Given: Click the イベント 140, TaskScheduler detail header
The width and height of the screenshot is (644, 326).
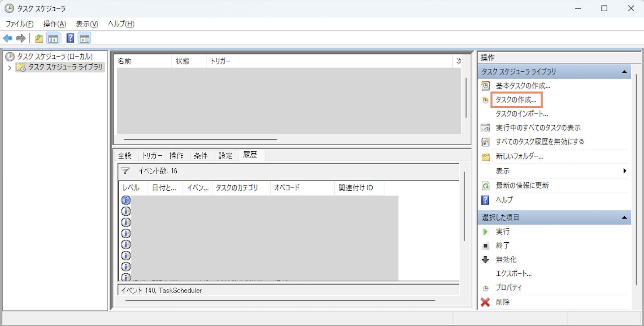Looking at the screenshot, I should [x=161, y=291].
